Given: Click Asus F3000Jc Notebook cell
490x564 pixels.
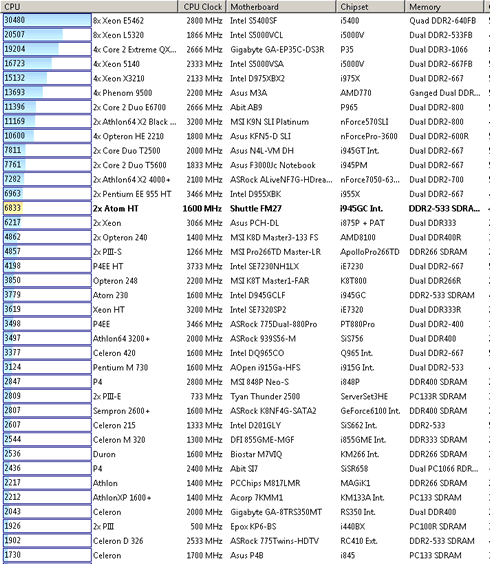Looking at the screenshot, I should tap(273, 165).
